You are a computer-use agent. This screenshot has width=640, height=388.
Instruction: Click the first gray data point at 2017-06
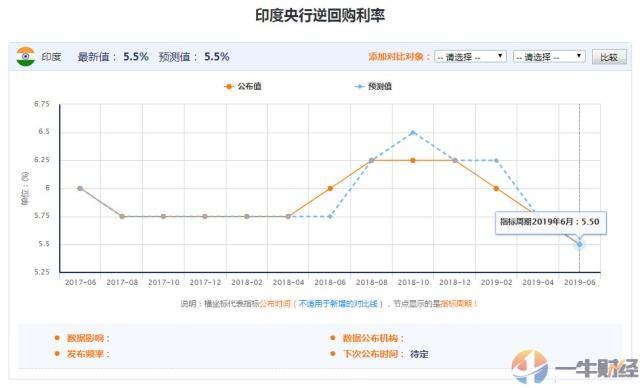pos(80,188)
